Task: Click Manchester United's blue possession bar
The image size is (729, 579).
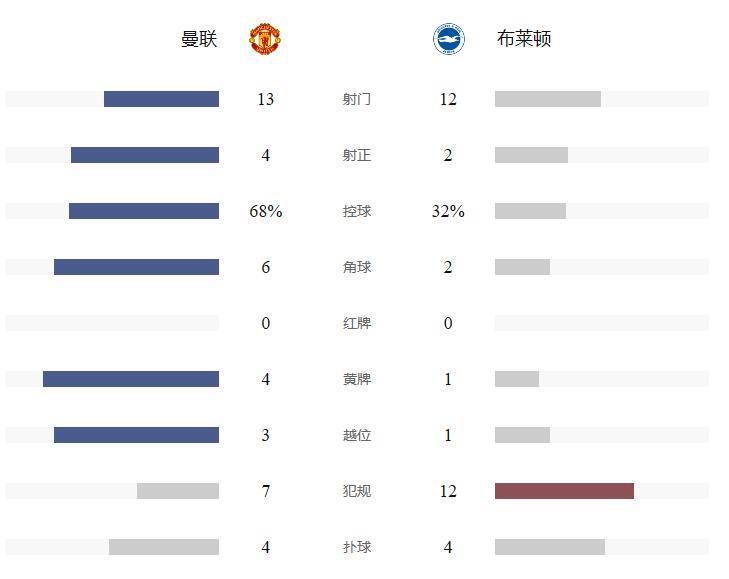Action: tap(144, 211)
